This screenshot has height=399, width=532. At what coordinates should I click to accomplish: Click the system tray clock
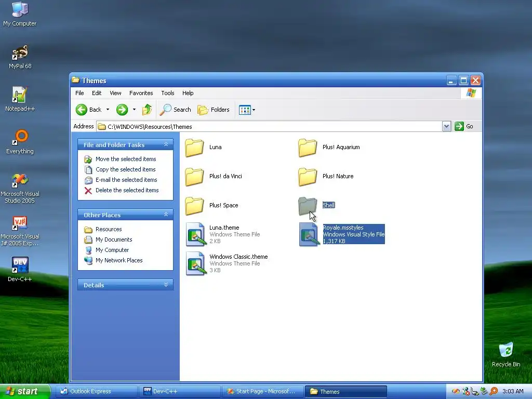(513, 392)
